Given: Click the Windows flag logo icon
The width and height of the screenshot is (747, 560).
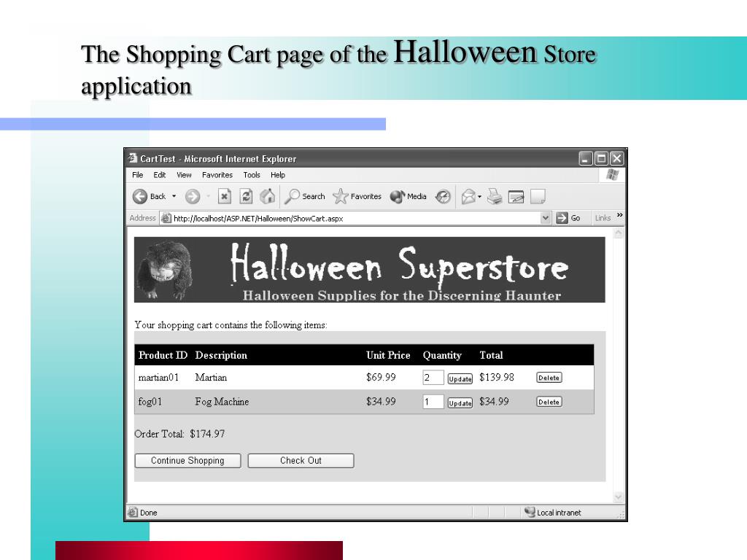Looking at the screenshot, I should coord(612,175).
